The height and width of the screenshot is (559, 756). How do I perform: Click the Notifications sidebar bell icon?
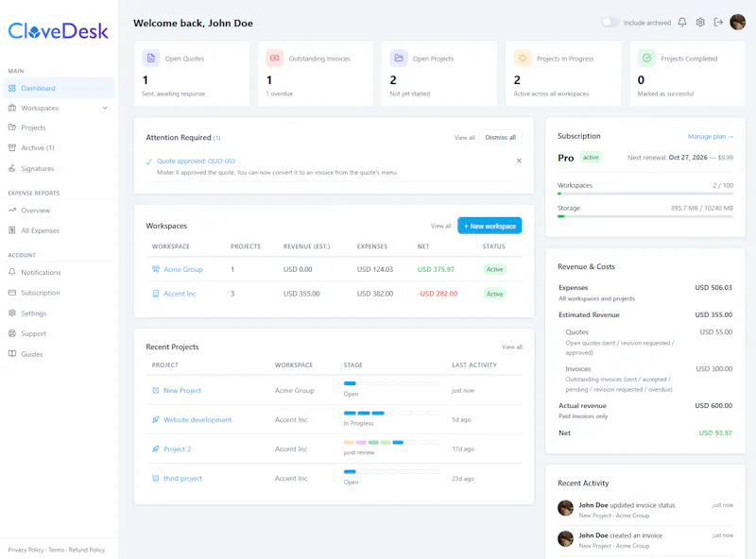coord(12,272)
